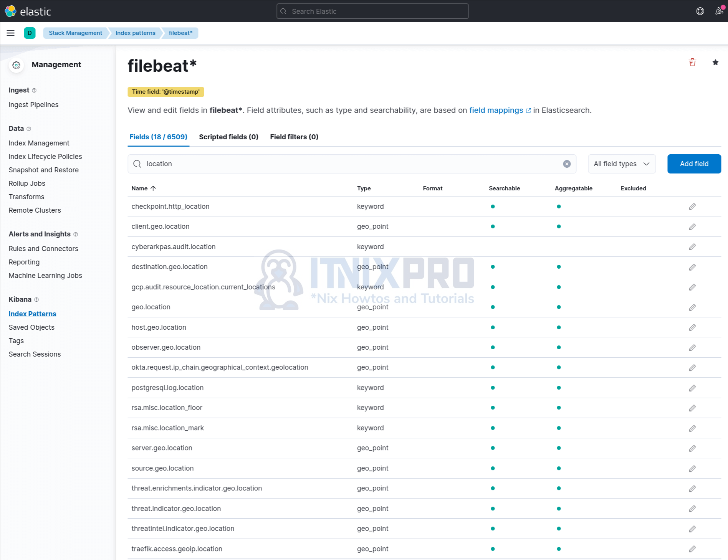The height and width of the screenshot is (560, 728).
Task: Edit the threatintel.indicator.geo.location field
Action: tap(692, 529)
